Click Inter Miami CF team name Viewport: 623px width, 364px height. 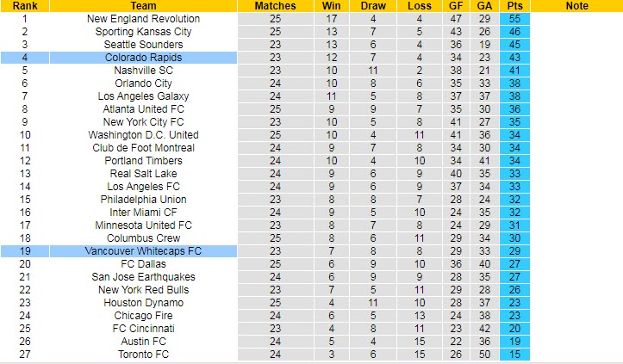coord(143,213)
